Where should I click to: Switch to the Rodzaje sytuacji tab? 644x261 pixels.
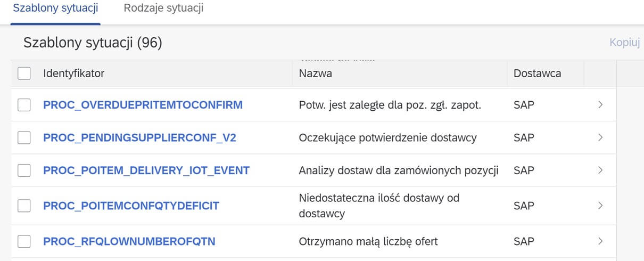point(163,9)
